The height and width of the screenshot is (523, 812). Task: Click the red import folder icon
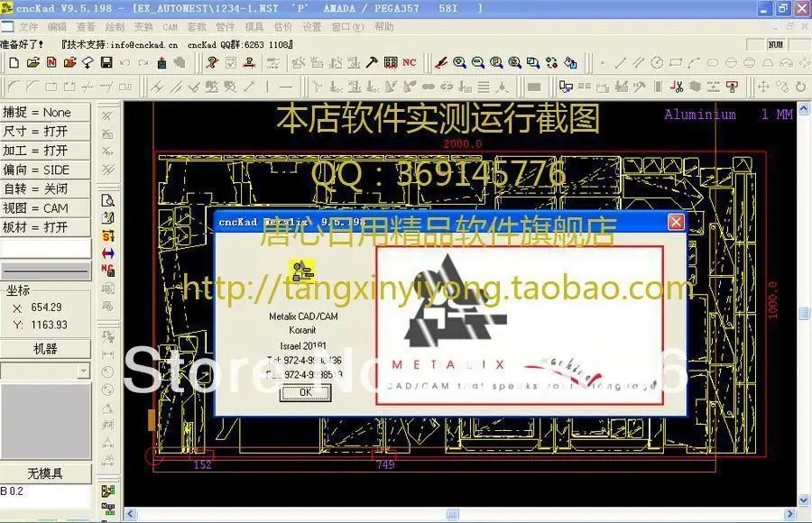click(69, 62)
